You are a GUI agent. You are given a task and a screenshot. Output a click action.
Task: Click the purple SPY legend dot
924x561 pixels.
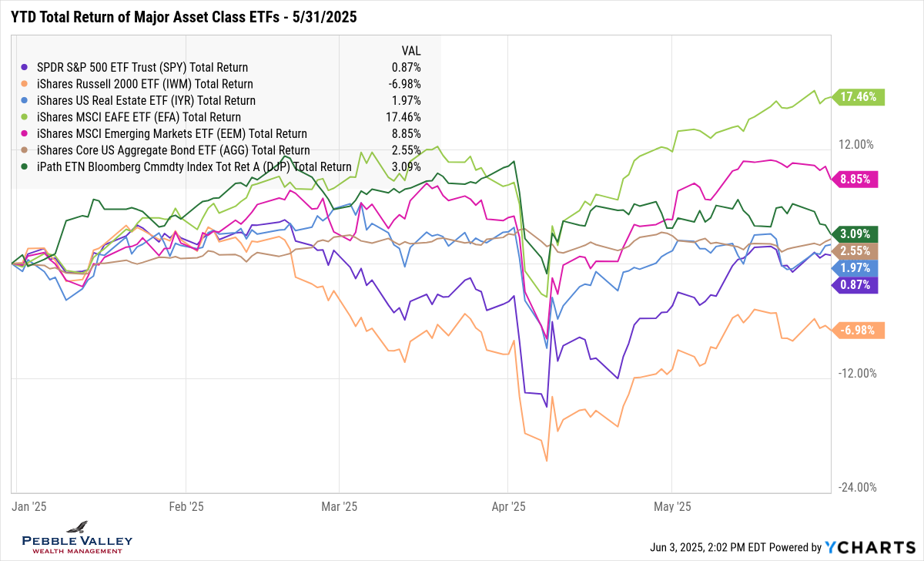[27, 67]
